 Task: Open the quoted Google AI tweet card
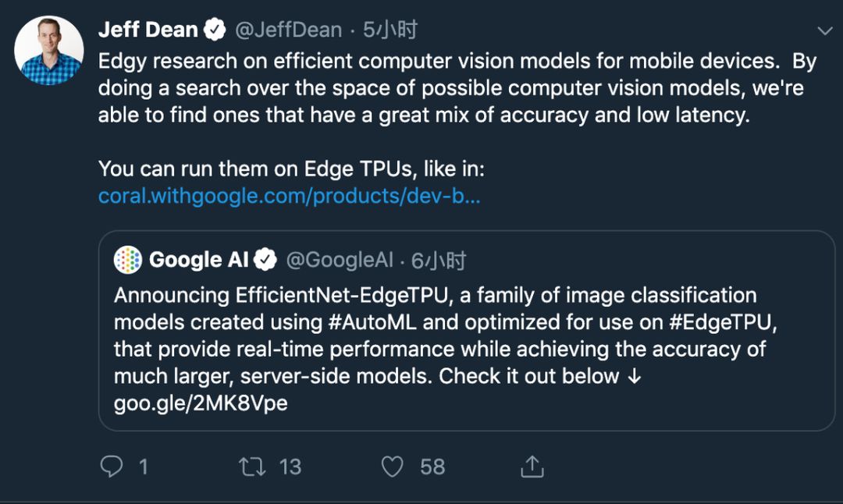pyautogui.click(x=467, y=331)
